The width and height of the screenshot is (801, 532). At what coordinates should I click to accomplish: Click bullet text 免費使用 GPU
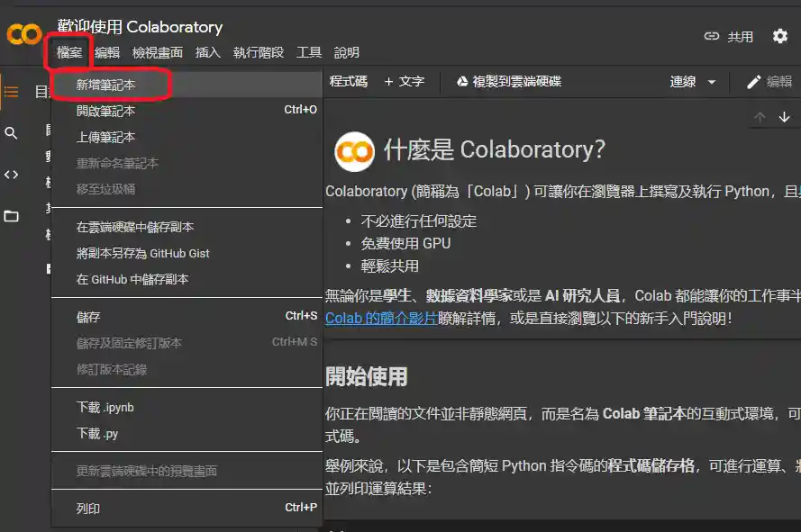click(405, 244)
